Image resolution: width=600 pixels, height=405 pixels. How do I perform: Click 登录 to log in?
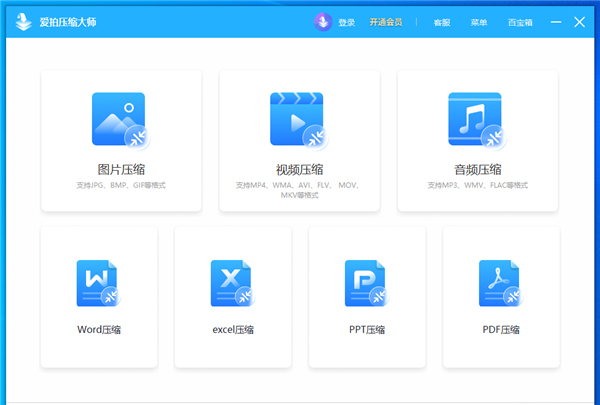[x=347, y=23]
